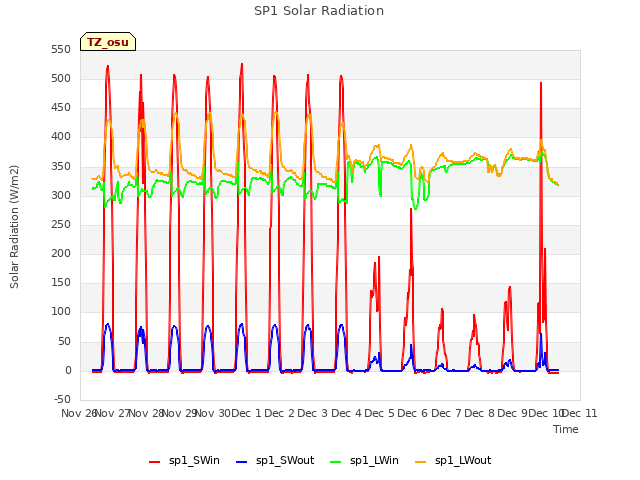Click the 450 y-axis tick label
The height and width of the screenshot is (480, 640).
click(x=61, y=108)
